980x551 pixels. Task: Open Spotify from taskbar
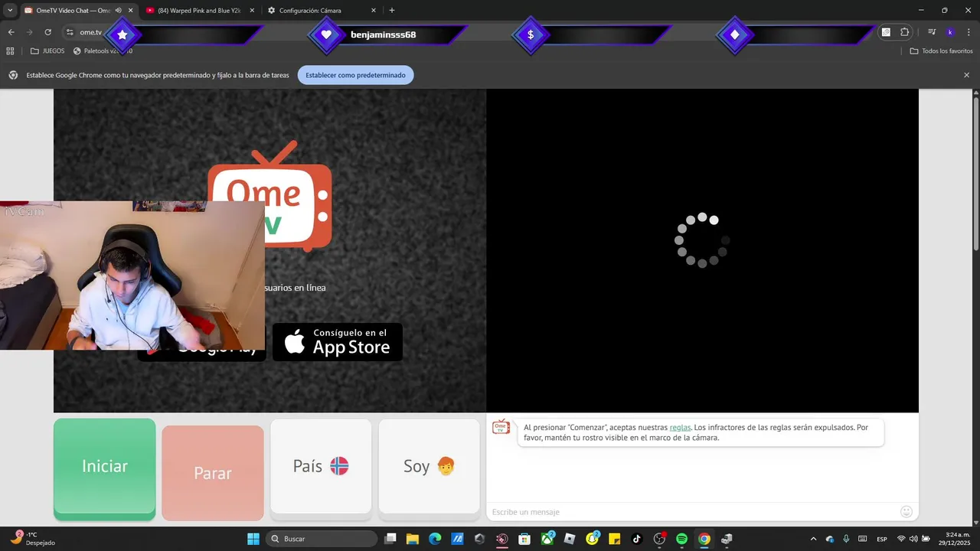click(681, 539)
